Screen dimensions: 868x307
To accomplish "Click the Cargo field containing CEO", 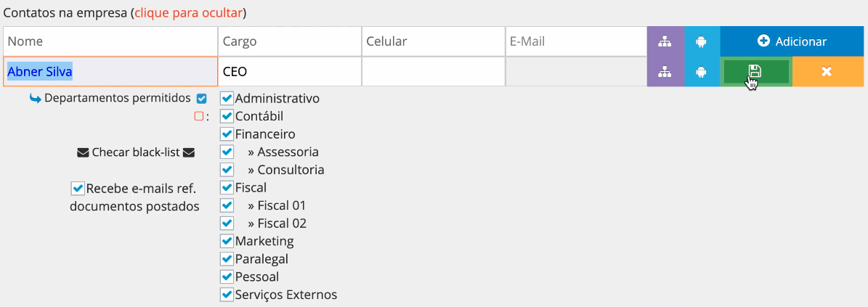I will [289, 72].
